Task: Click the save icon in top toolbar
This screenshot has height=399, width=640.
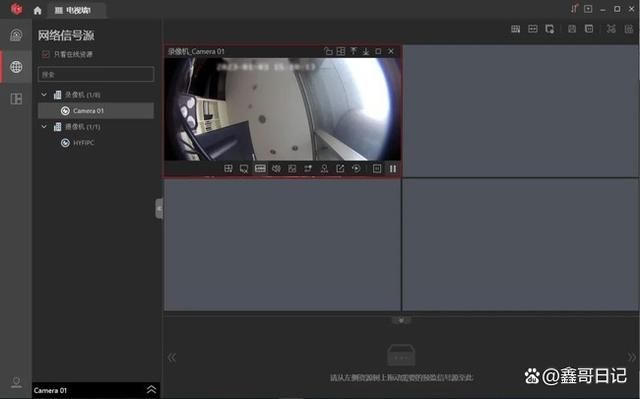Action: tap(572, 29)
